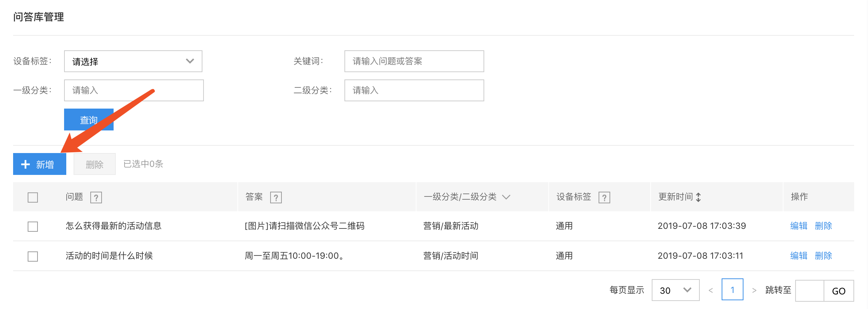Select page 1 in pagination
Image resolution: width=868 pixels, height=309 pixels.
tap(733, 290)
